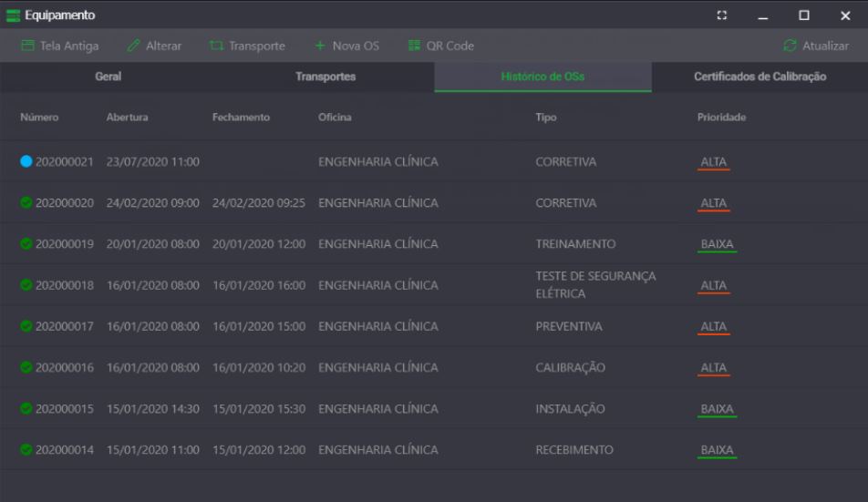Open the Transportes tab

[325, 77]
